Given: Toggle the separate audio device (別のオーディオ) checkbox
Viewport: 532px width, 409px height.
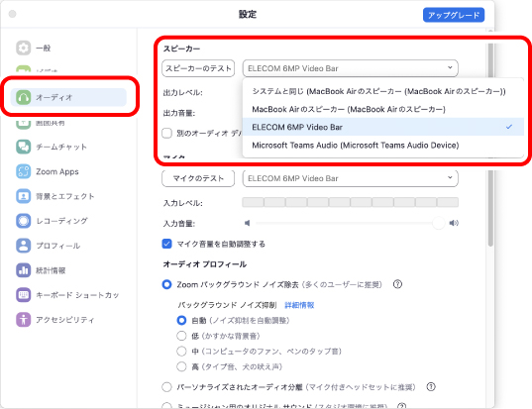Looking at the screenshot, I should [x=166, y=133].
